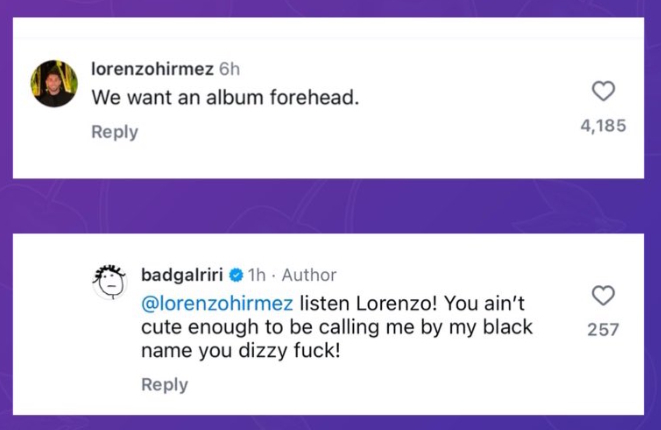The width and height of the screenshot is (661, 430).
Task: Click the 6h timestamp
Action: coord(229,69)
